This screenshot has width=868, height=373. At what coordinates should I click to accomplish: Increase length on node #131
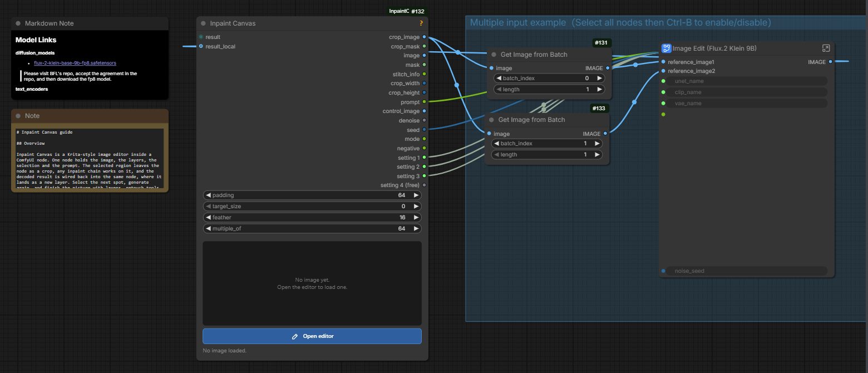(x=599, y=90)
